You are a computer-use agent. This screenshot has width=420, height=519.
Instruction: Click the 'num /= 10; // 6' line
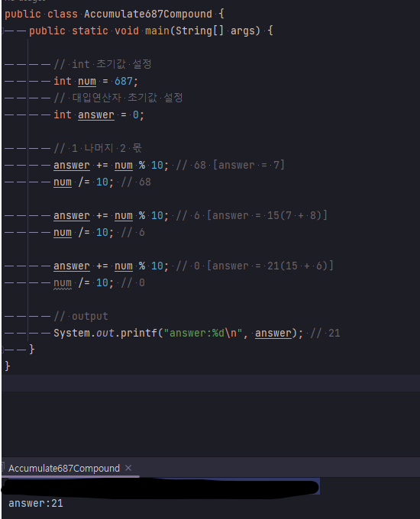(99, 232)
